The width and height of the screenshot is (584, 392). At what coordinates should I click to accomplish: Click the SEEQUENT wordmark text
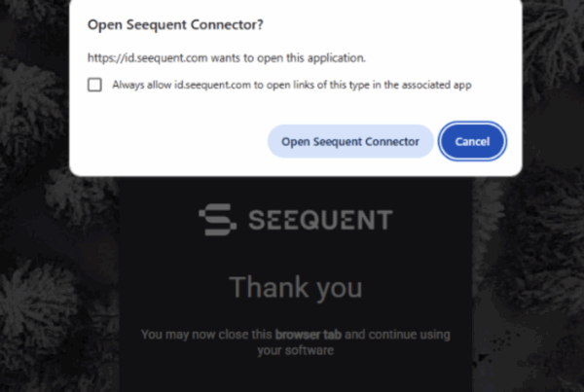tap(318, 220)
